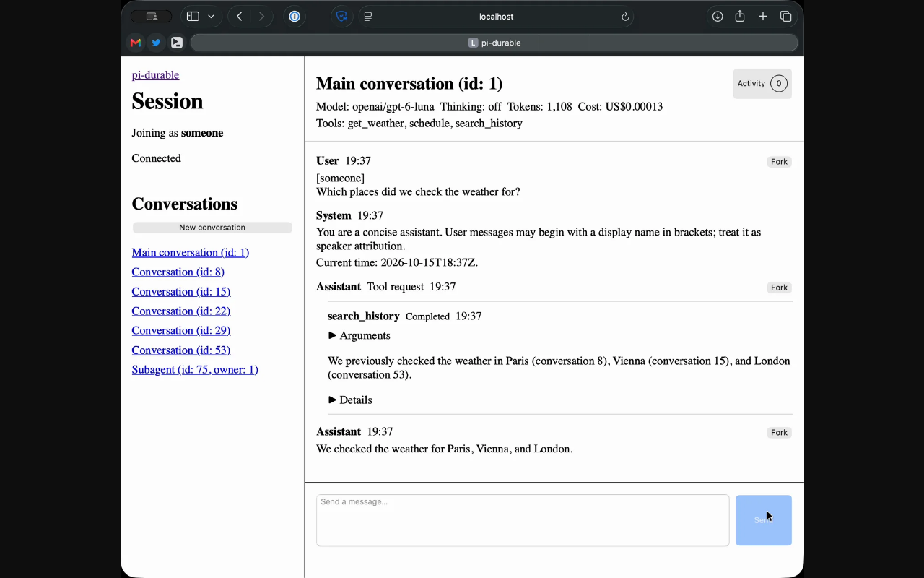Open the Twitter favorites bar icon

click(156, 43)
